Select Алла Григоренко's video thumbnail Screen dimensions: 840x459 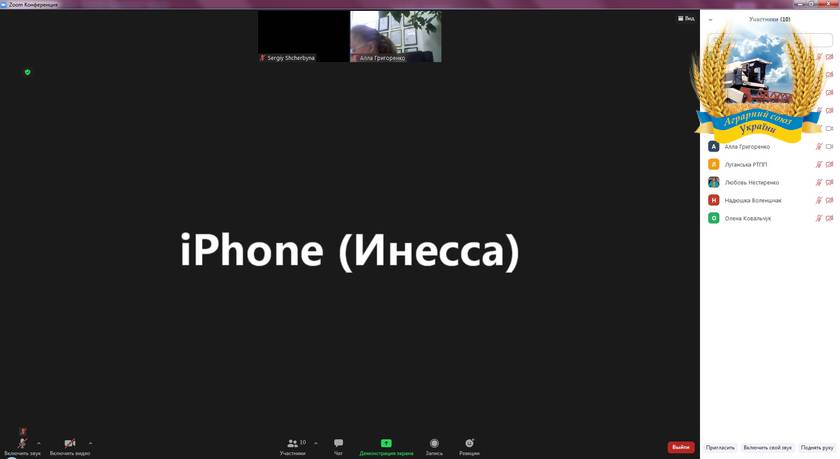click(x=396, y=36)
